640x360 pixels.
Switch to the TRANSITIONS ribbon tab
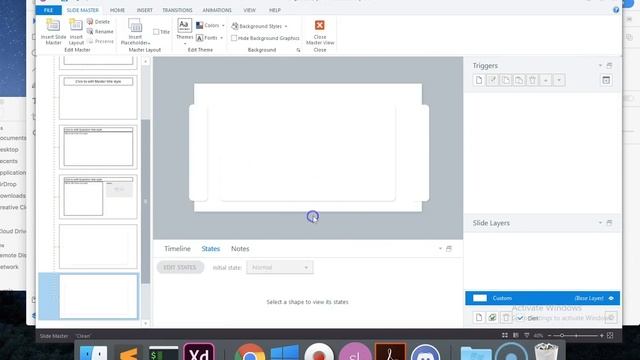(177, 10)
